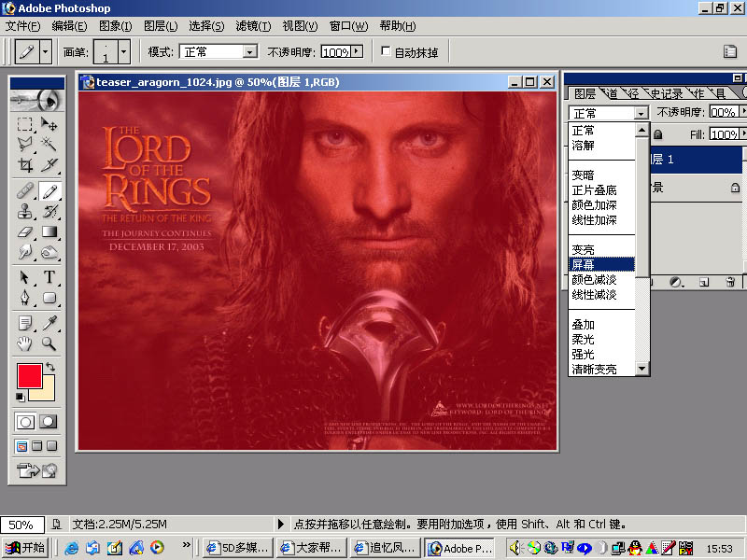Open the pencil tool preset picker arrow
Screen dimensions: 747x560
point(46,51)
